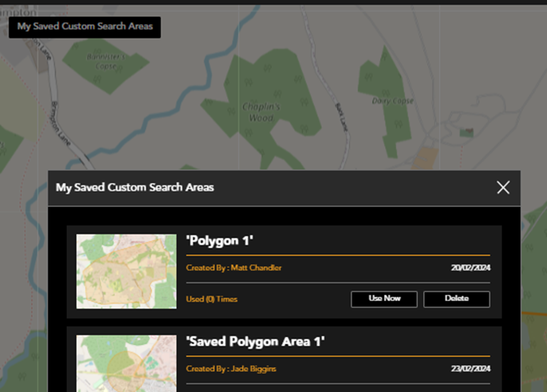Click the small green building on the map
This screenshot has width=547, height=392.
click(x=466, y=132)
